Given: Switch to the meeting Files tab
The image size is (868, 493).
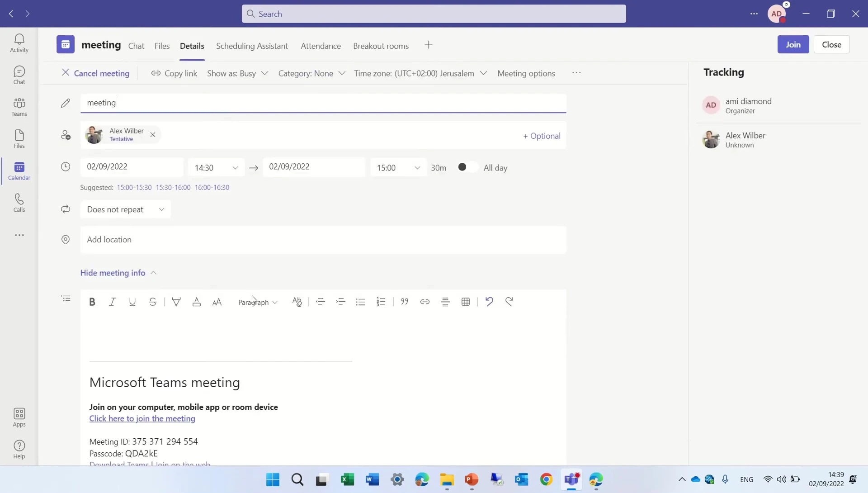Looking at the screenshot, I should pos(162,46).
